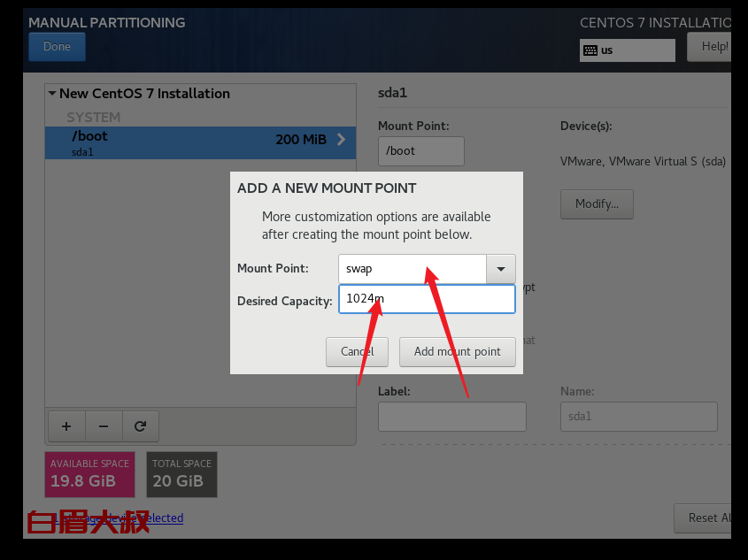Click the 200 MiB size value

301,140
